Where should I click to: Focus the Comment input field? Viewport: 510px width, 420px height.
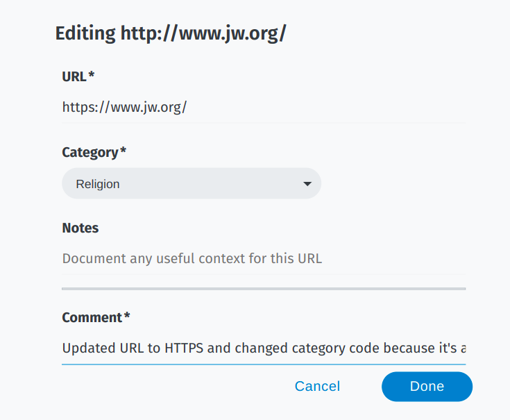[264, 348]
